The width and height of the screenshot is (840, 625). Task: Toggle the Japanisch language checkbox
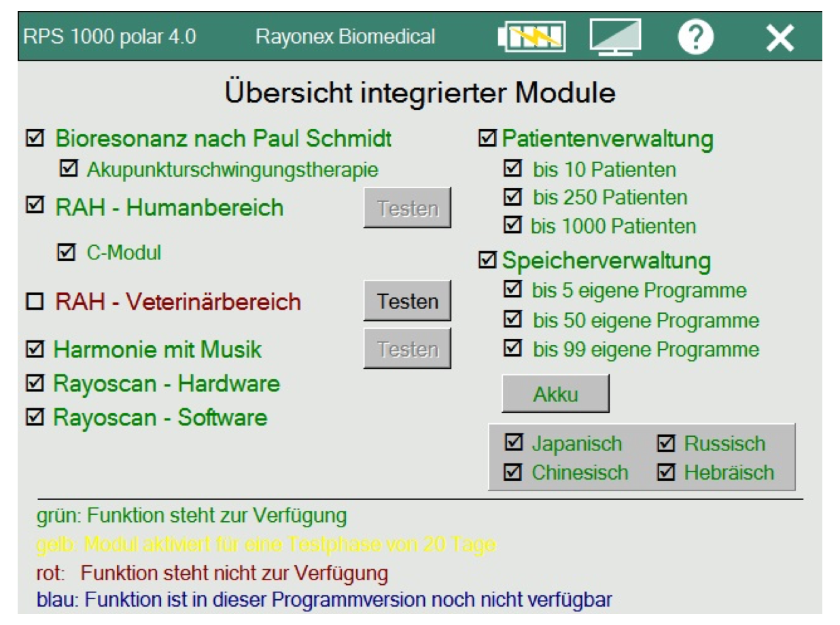pos(513,444)
